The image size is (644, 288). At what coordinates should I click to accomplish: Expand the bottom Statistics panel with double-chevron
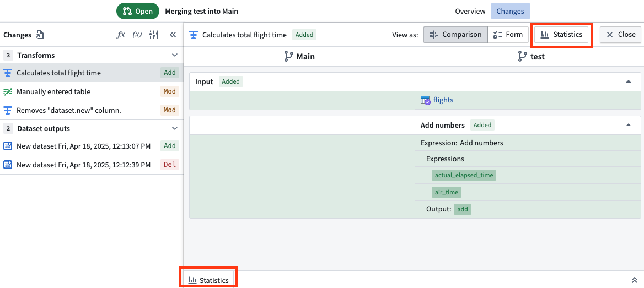pyautogui.click(x=634, y=280)
